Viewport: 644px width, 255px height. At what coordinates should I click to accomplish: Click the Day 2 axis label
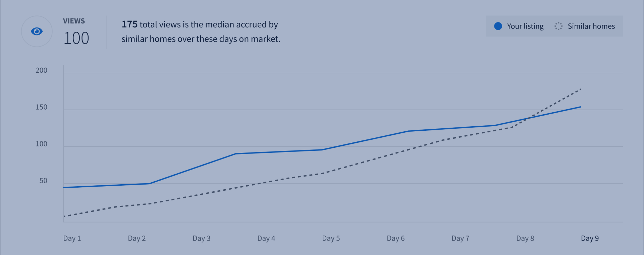(137, 238)
